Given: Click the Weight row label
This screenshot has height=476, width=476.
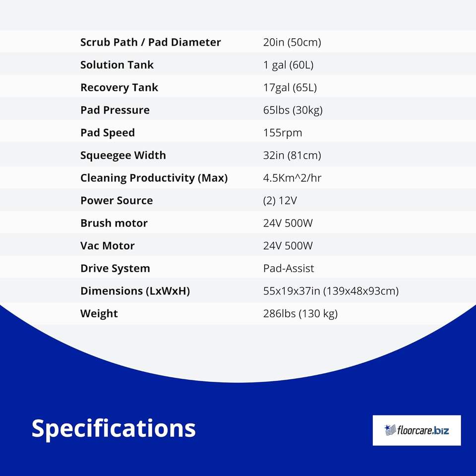Looking at the screenshot, I should tap(99, 314).
